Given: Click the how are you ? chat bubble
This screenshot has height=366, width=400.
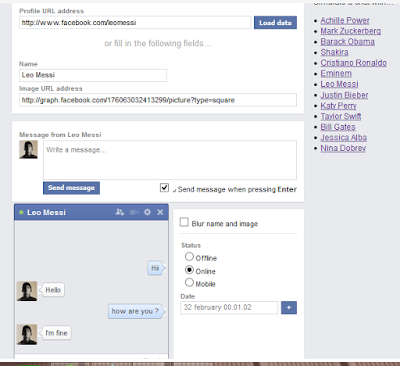Looking at the screenshot, I should [136, 311].
